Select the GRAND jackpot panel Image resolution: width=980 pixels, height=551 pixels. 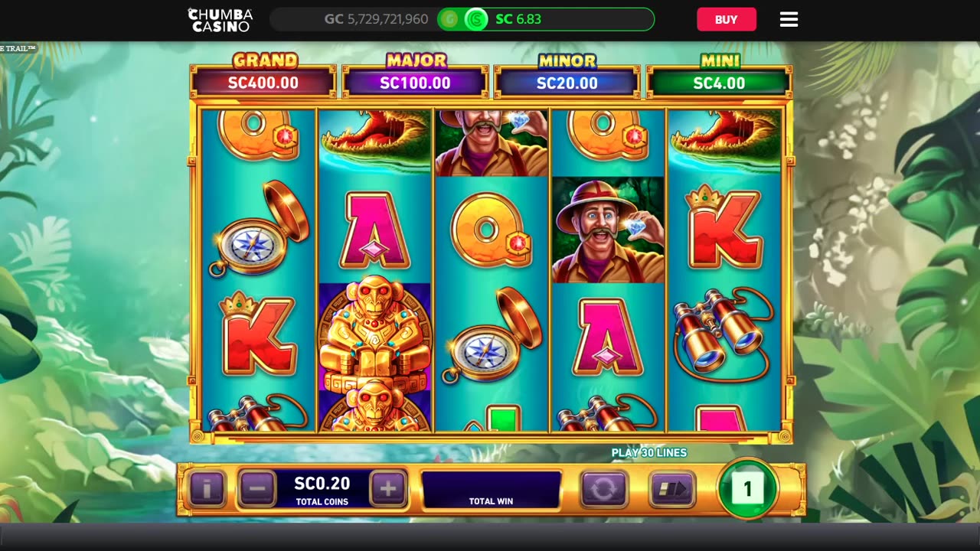(263, 76)
